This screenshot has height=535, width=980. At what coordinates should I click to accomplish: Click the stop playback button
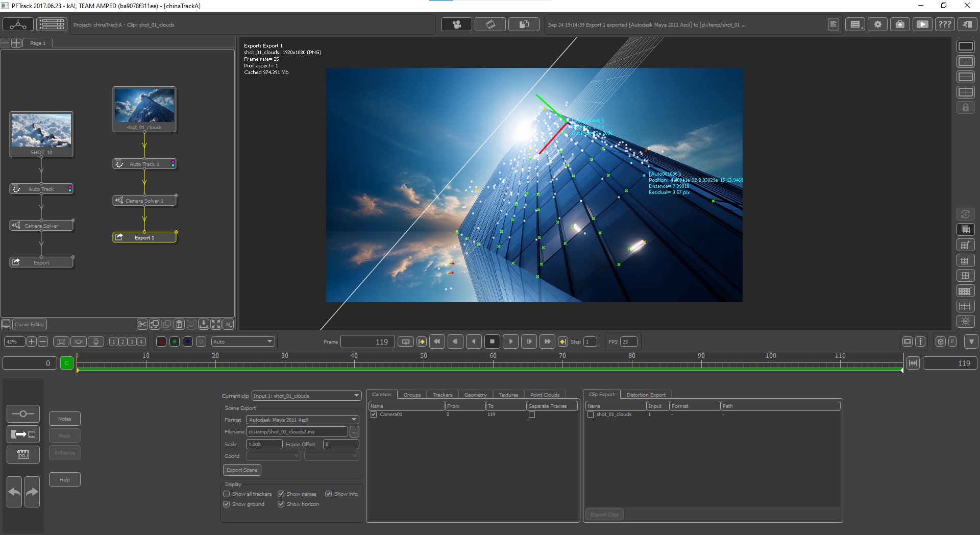point(492,342)
